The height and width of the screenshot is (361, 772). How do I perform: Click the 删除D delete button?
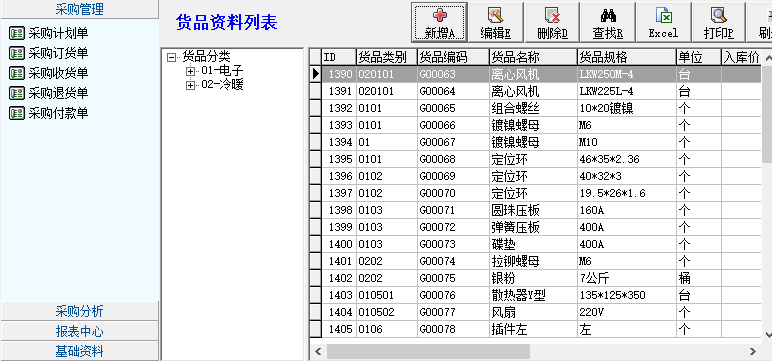click(552, 22)
